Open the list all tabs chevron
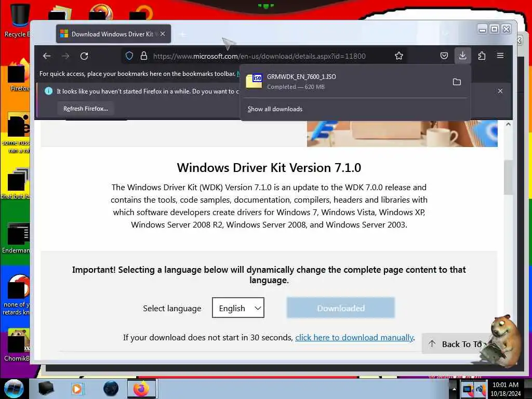Viewport: 532px width, 399px height. tap(445, 34)
